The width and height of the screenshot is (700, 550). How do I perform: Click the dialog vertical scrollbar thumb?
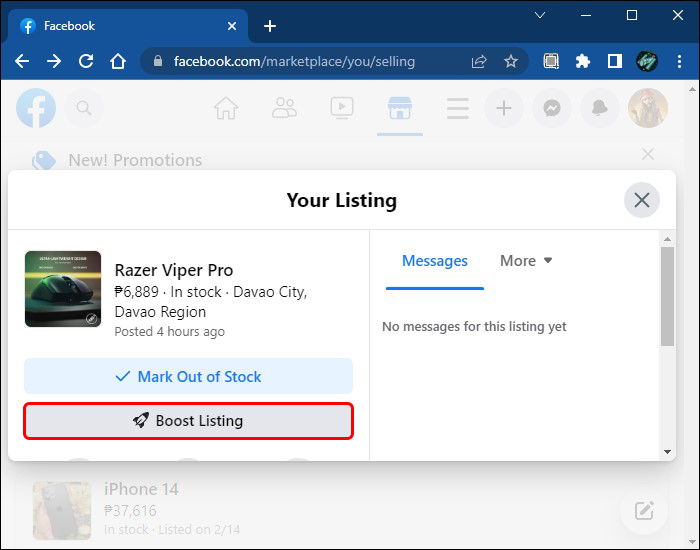(x=667, y=296)
